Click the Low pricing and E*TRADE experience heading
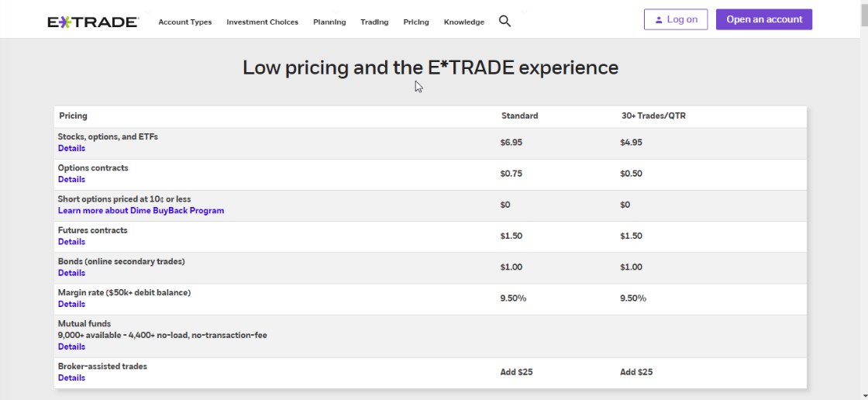The height and width of the screenshot is (400, 868). pyautogui.click(x=431, y=67)
